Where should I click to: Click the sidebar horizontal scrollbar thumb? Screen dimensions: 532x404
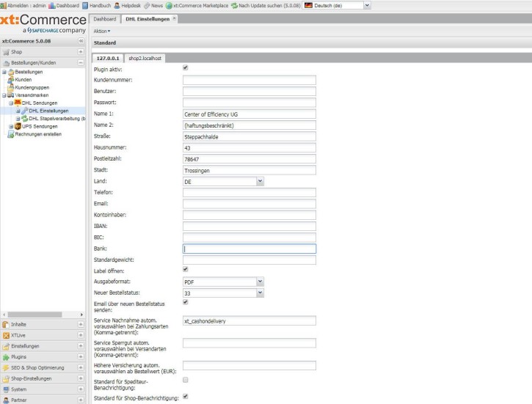pos(35,315)
